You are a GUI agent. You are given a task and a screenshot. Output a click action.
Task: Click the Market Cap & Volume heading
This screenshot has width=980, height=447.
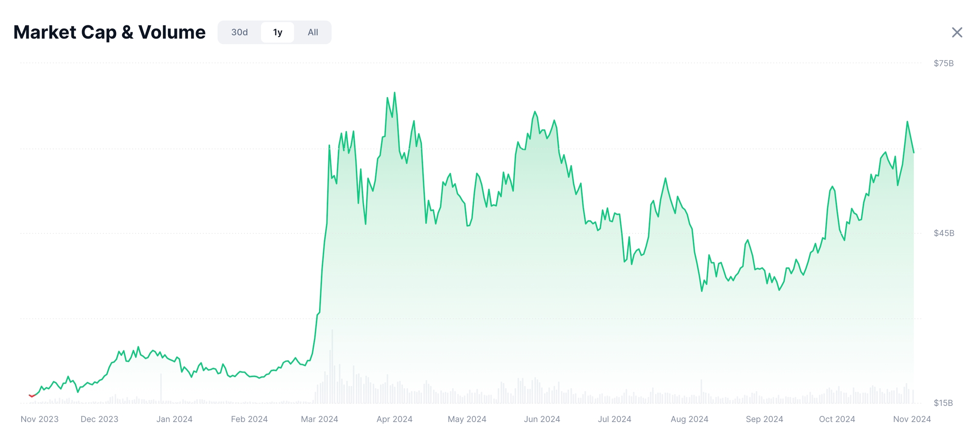[109, 32]
